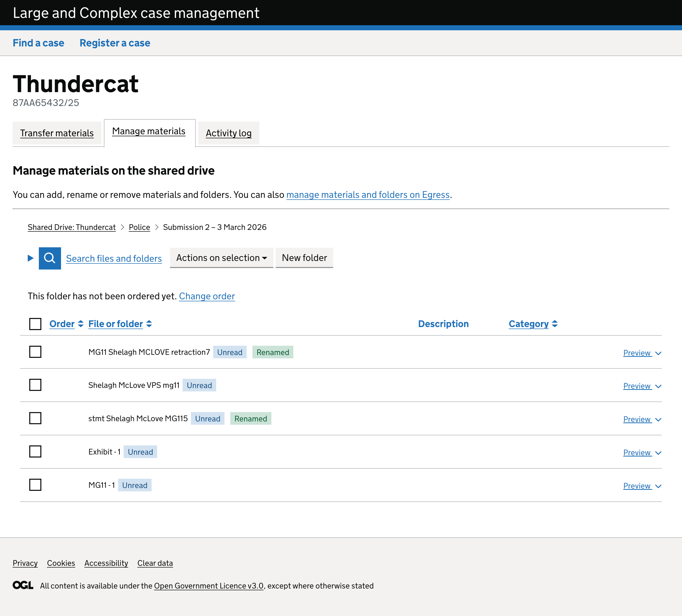Navigate to Police breadcrumb
682x616 pixels.
click(139, 227)
